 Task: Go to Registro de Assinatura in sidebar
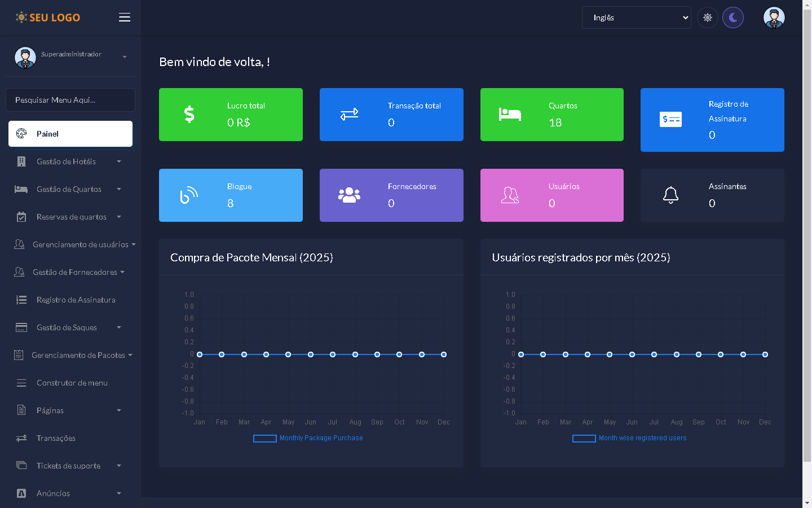[76, 300]
